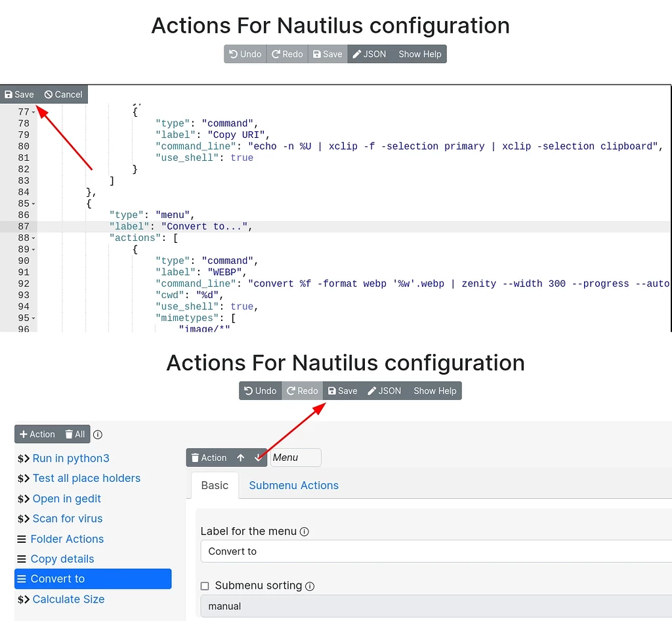Switch to the Submenu Actions tab

pyautogui.click(x=293, y=485)
